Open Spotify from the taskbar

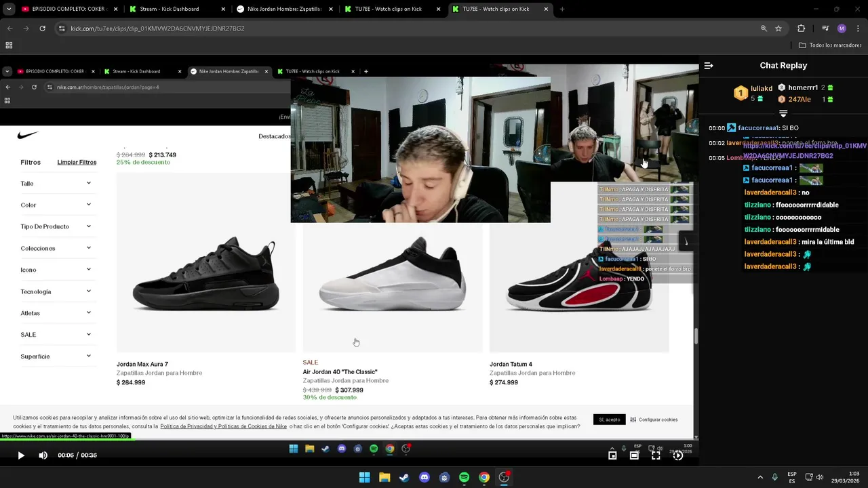(464, 477)
